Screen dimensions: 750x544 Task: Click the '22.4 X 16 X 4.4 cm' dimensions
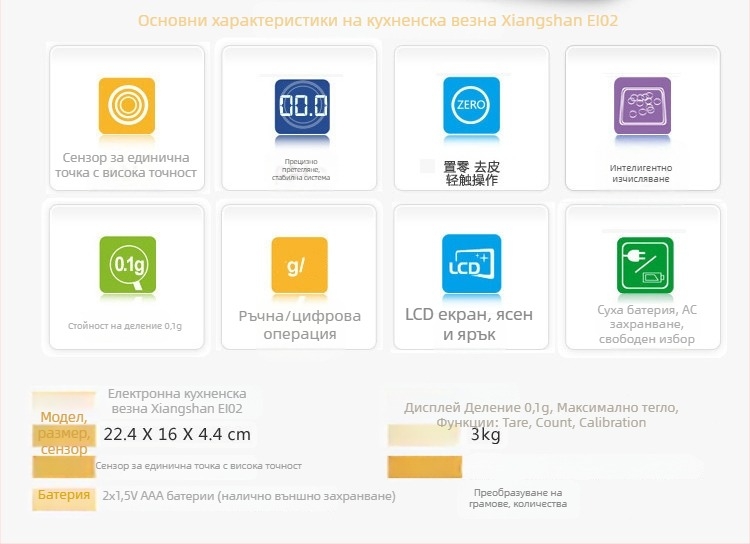tap(177, 434)
